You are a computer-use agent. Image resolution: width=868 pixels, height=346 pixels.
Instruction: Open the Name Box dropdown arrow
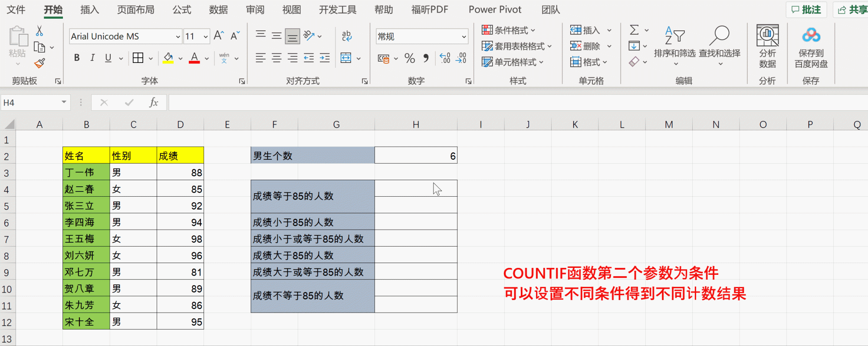(x=64, y=102)
